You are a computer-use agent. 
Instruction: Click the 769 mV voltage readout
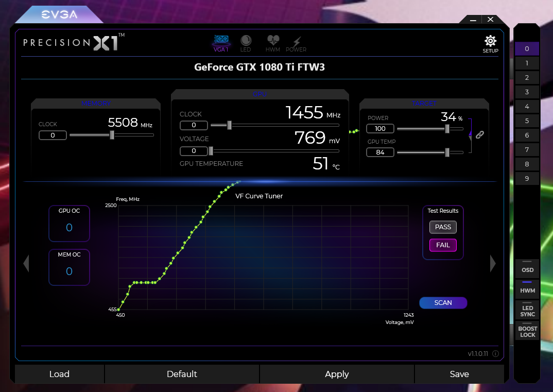pos(317,138)
